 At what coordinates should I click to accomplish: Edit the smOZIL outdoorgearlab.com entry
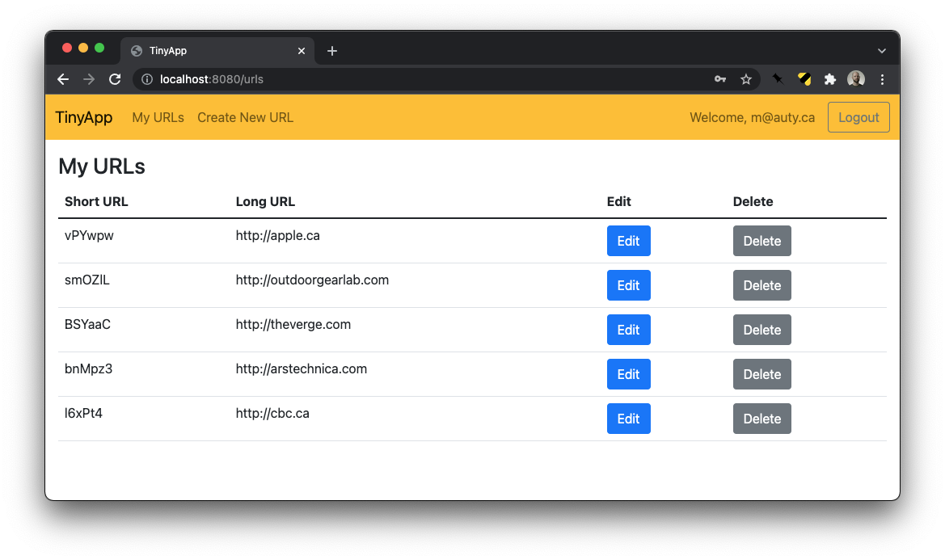point(629,285)
